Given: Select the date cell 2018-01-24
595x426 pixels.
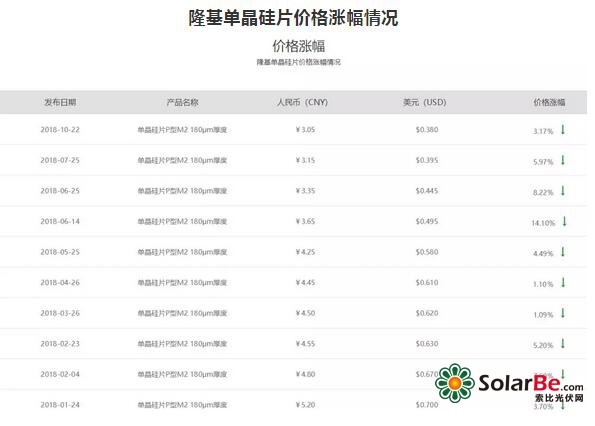Looking at the screenshot, I should point(60,405).
